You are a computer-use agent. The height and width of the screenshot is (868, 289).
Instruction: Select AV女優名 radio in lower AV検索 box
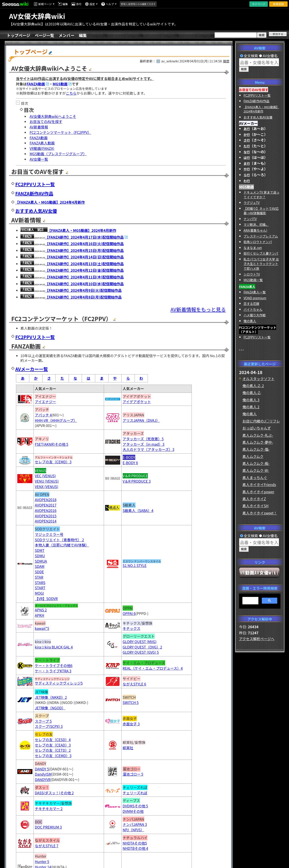(260, 536)
